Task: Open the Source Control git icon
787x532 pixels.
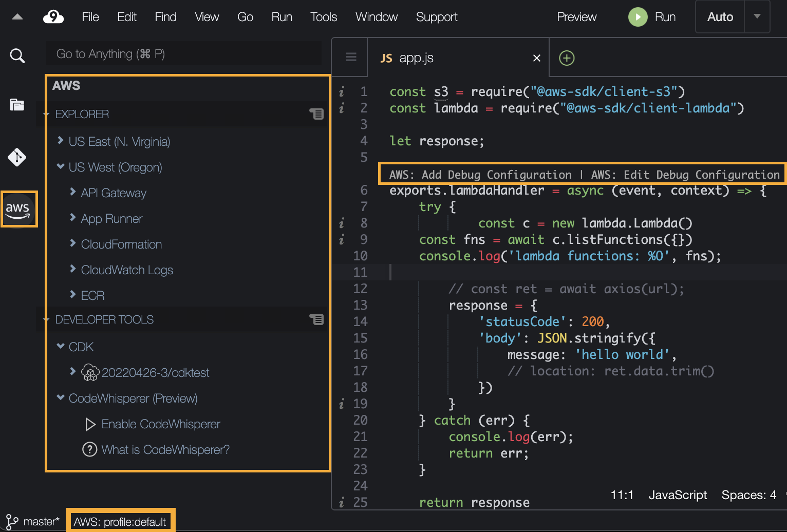Action: [17, 157]
